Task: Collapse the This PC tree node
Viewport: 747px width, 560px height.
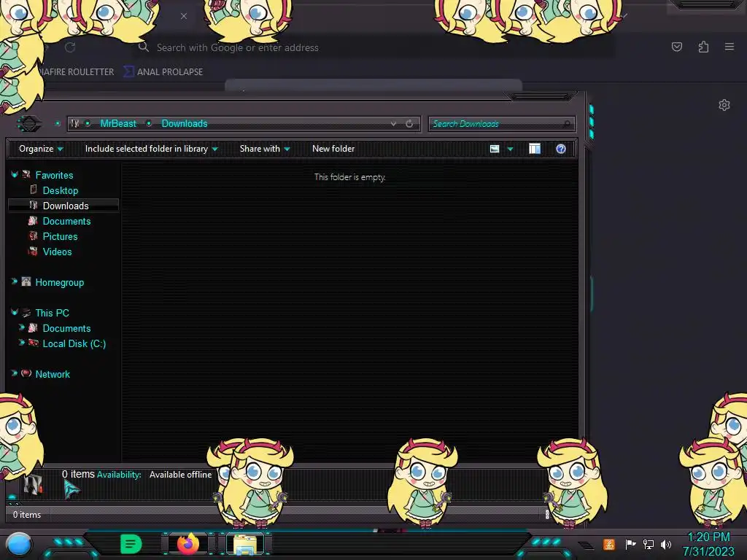Action: [15, 312]
